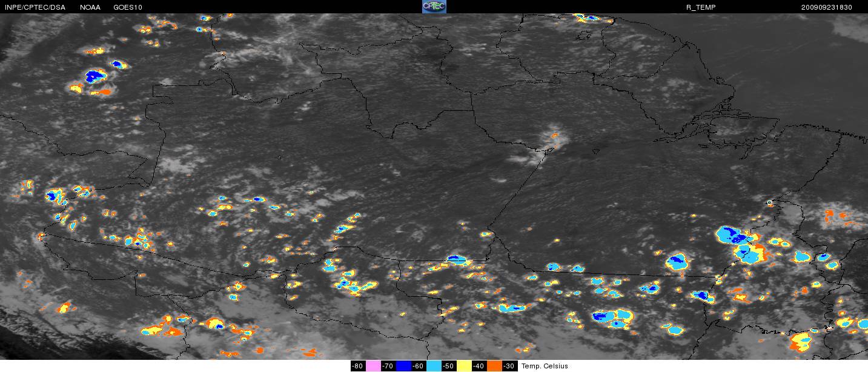The height and width of the screenshot is (372, 868).
Task: Select the NOAA header label
Action: click(90, 7)
